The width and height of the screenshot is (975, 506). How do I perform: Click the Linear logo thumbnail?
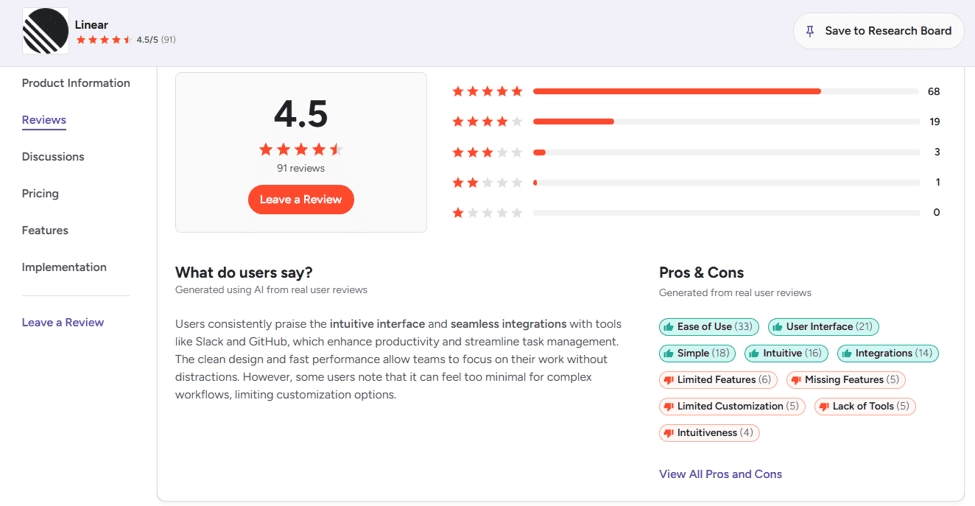(x=45, y=31)
